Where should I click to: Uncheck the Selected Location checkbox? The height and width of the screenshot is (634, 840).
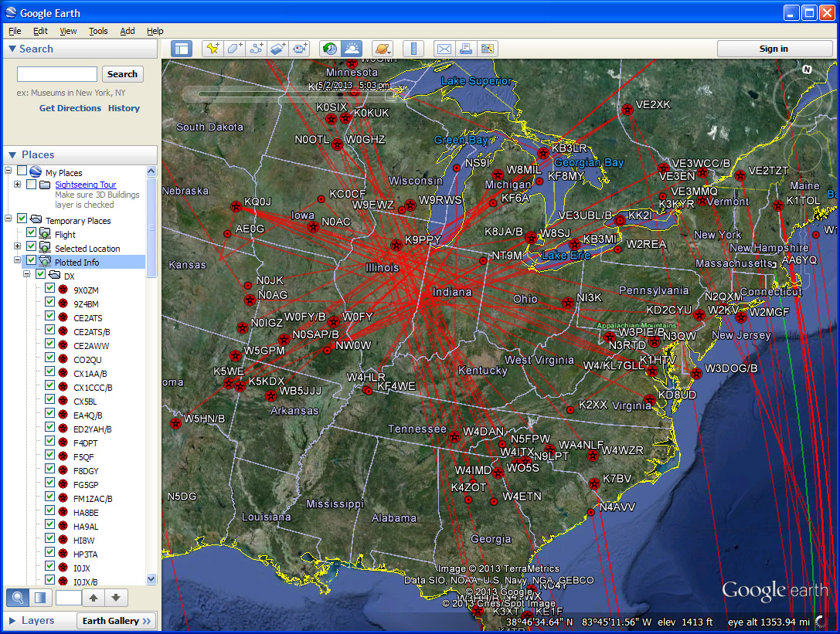point(32,246)
